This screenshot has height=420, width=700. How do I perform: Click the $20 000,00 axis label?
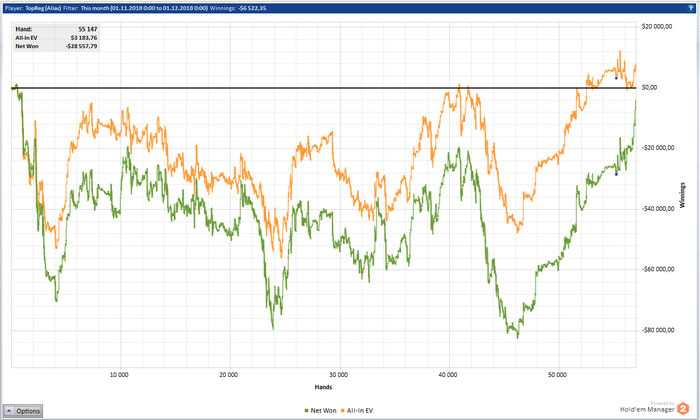[657, 26]
